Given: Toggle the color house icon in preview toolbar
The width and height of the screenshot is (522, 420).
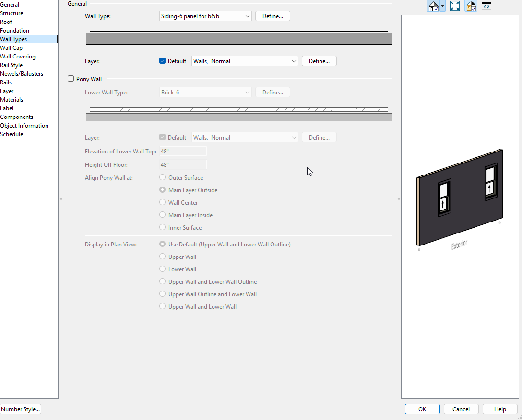Looking at the screenshot, I should click(471, 6).
